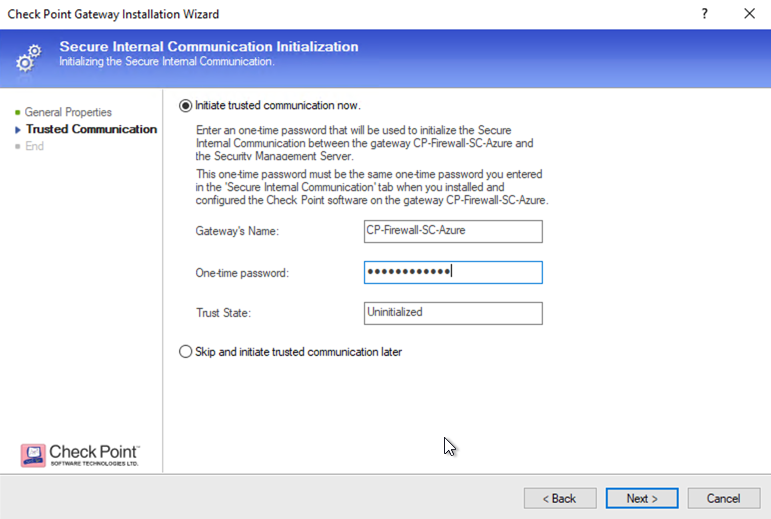
Task: Click the Check Point logo at bottom left
Action: click(80, 456)
